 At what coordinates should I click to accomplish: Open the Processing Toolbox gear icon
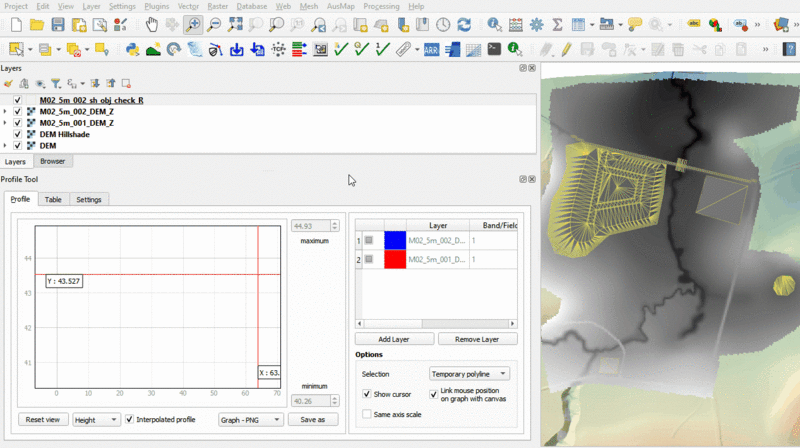point(537,24)
